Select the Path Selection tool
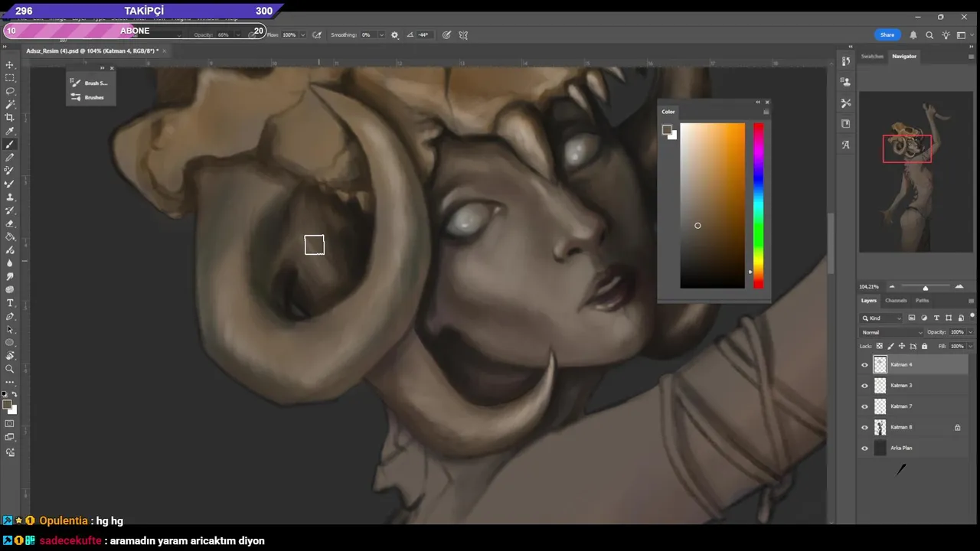Image resolution: width=980 pixels, height=551 pixels. point(10,329)
